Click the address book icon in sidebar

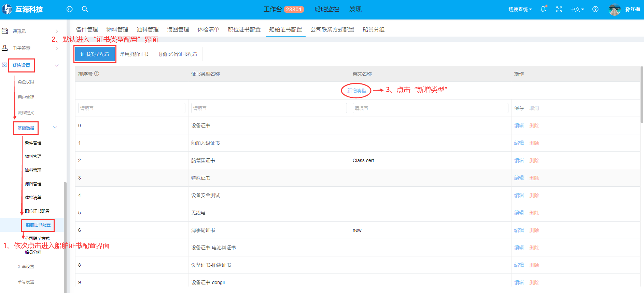pyautogui.click(x=5, y=31)
